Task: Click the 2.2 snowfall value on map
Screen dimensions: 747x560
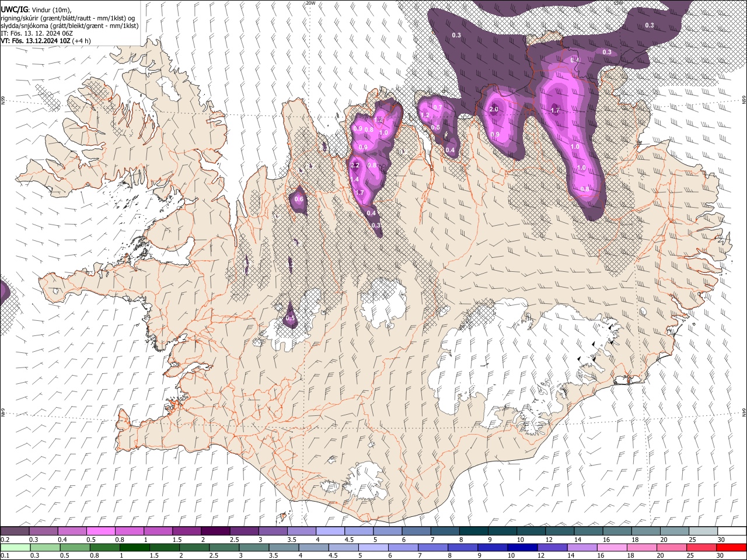Action: [355, 166]
